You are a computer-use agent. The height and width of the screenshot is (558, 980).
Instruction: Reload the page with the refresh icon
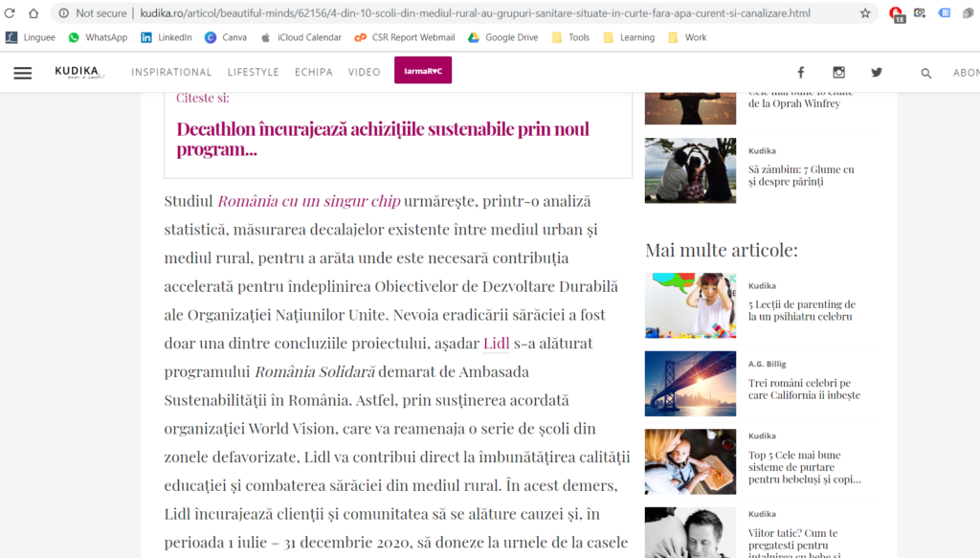10,13
